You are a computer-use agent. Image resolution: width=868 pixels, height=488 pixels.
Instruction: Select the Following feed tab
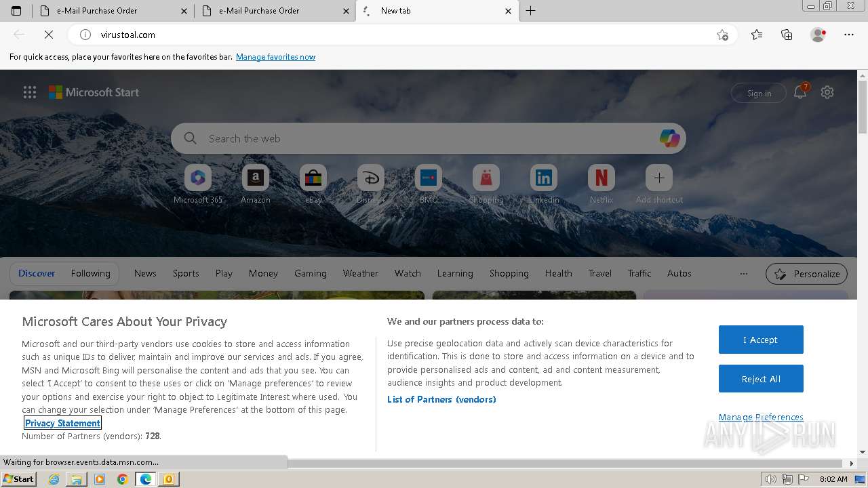(91, 274)
